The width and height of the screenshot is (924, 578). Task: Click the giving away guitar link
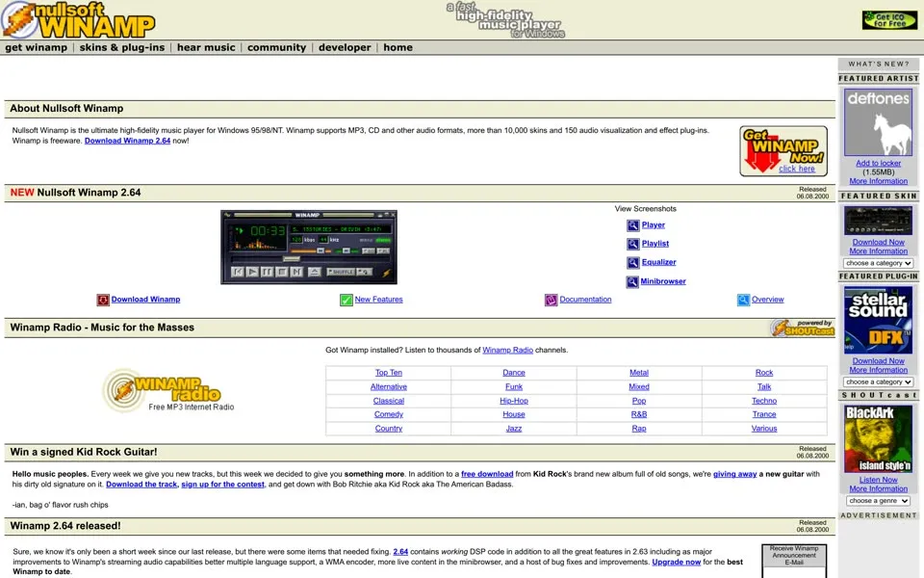pos(734,474)
